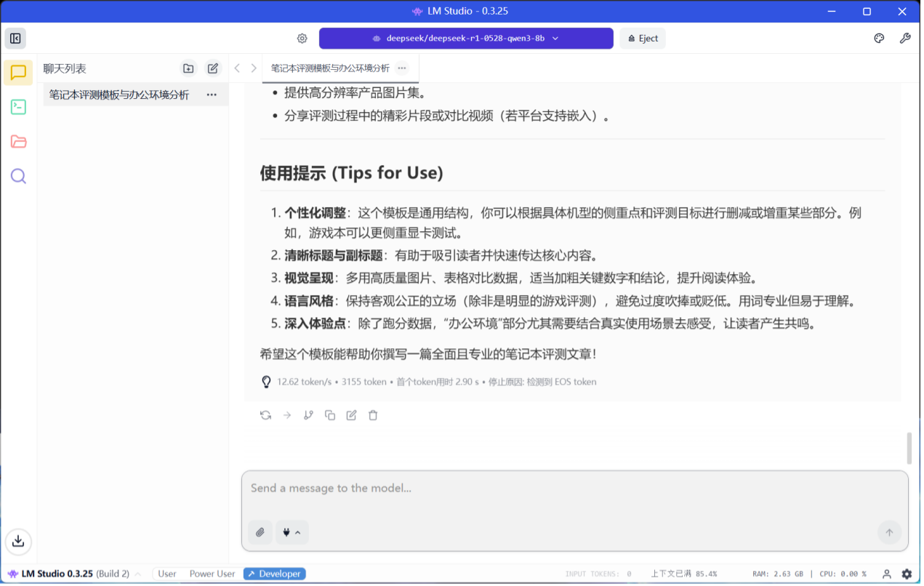Open the chat tab's three-dot menu

click(x=402, y=68)
